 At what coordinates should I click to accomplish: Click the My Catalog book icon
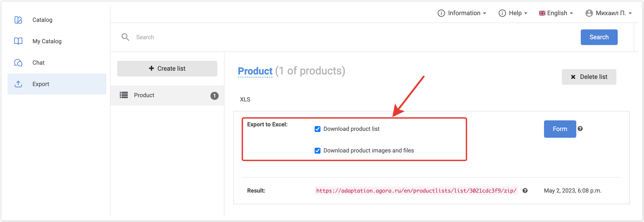click(x=18, y=41)
